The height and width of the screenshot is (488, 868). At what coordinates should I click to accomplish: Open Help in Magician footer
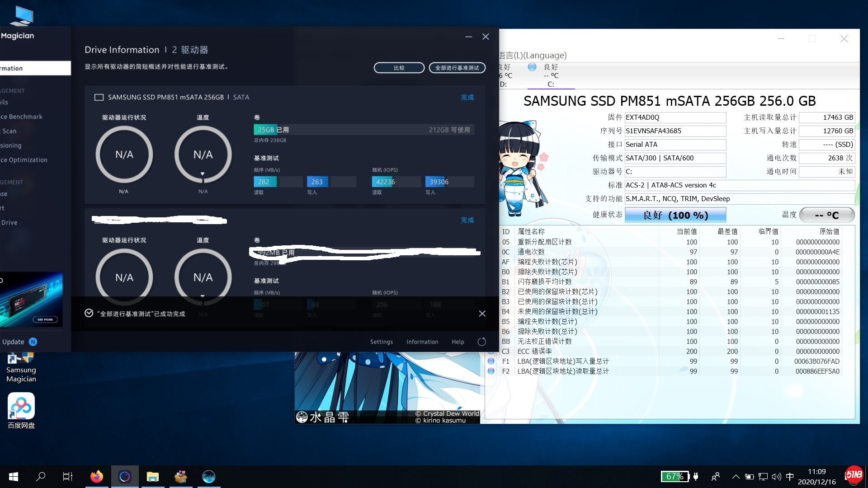point(458,342)
